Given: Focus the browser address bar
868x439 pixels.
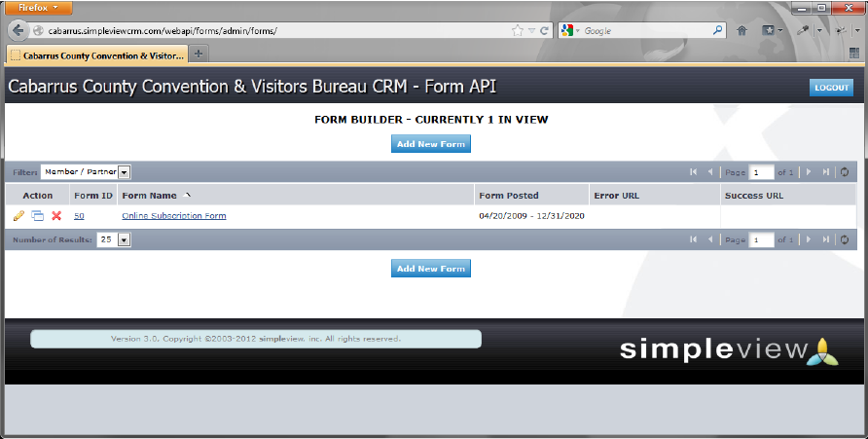Looking at the screenshot, I should click(276, 31).
